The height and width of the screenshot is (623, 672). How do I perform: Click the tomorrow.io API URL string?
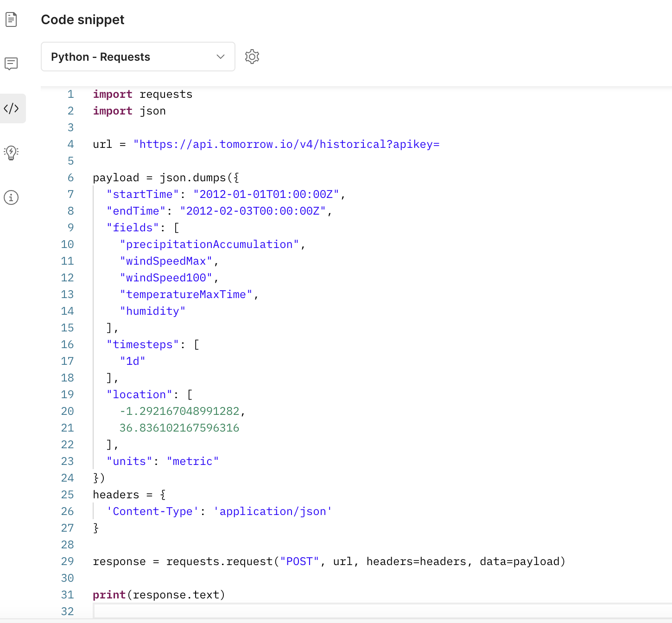click(286, 144)
